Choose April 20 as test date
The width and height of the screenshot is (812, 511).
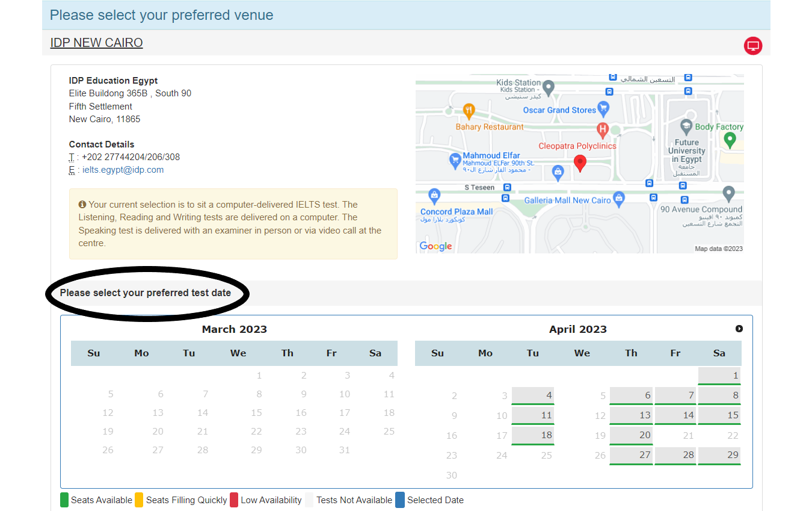tap(631, 436)
